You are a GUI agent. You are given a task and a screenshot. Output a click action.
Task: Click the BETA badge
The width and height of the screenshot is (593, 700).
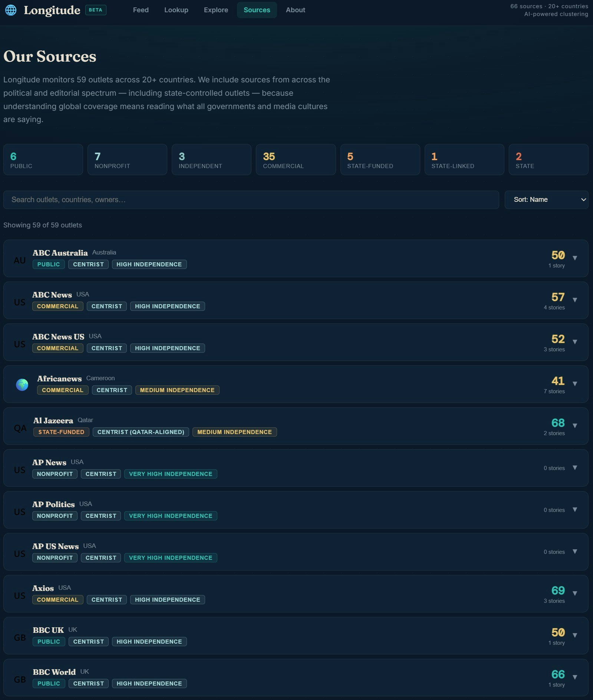[x=96, y=10]
